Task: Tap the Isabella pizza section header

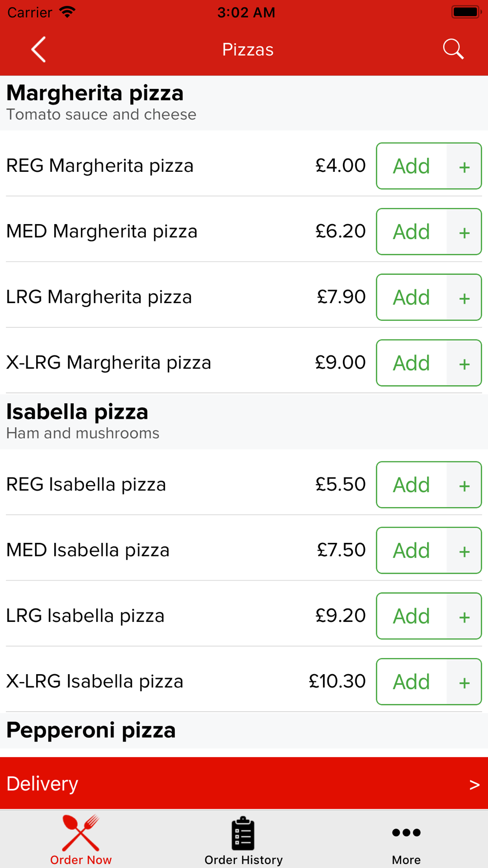Action: point(77,413)
